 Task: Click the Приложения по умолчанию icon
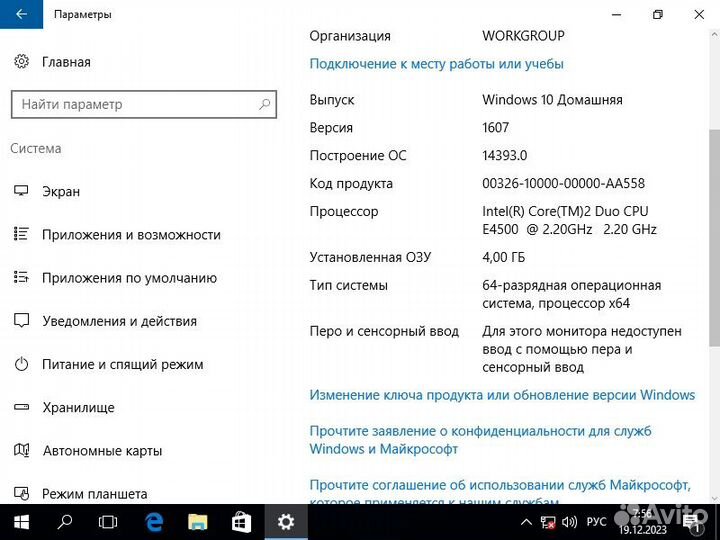[21, 277]
